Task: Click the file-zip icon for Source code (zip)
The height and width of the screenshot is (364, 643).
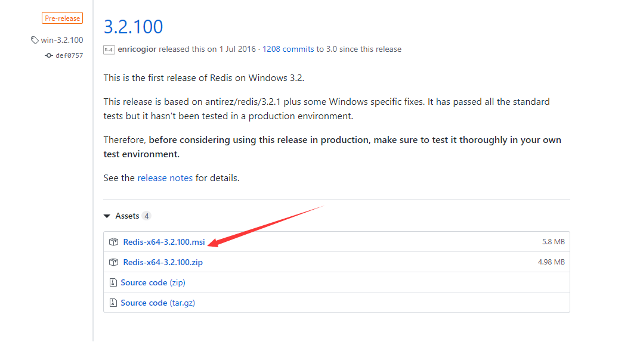Action: click(x=113, y=282)
